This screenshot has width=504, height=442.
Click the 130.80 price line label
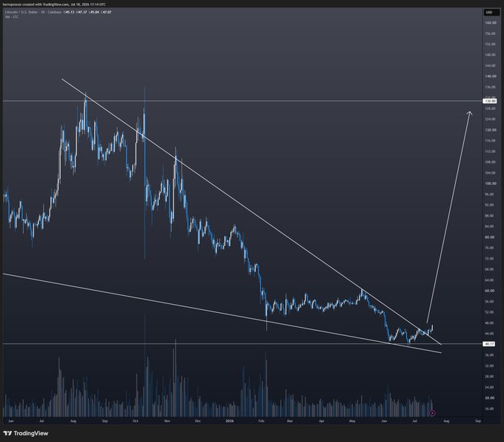tap(490, 101)
